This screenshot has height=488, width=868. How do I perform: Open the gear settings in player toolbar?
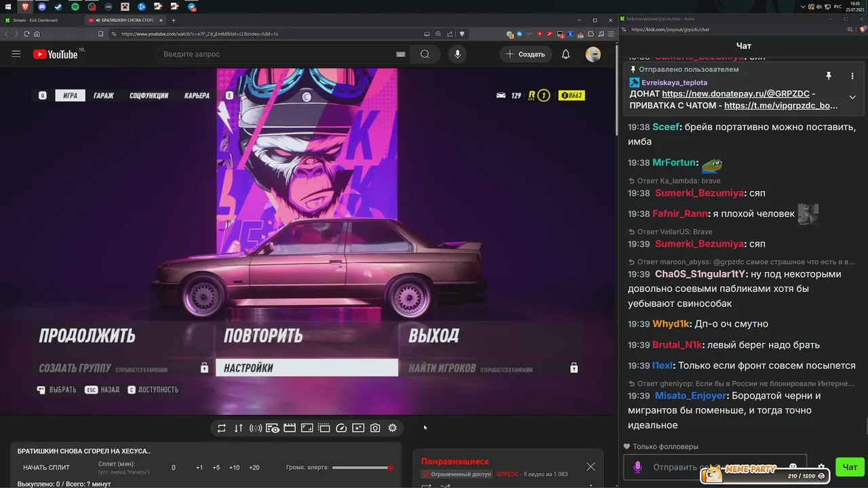pyautogui.click(x=392, y=428)
